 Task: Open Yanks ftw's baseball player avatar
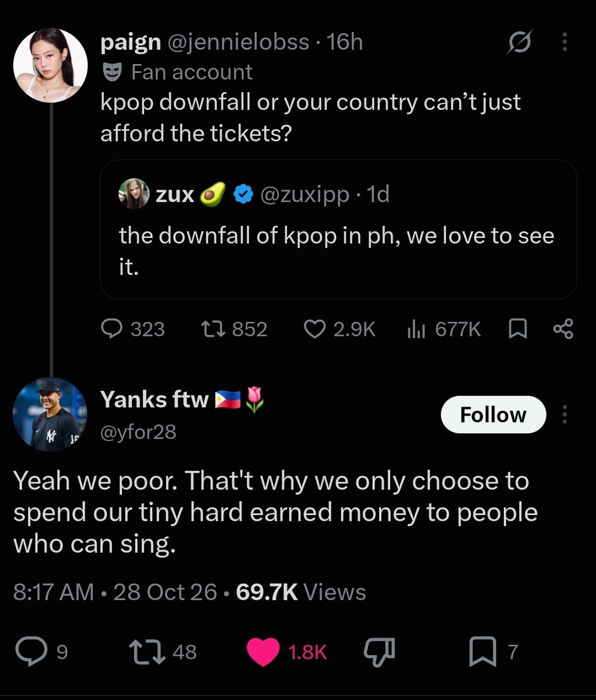pyautogui.click(x=50, y=415)
